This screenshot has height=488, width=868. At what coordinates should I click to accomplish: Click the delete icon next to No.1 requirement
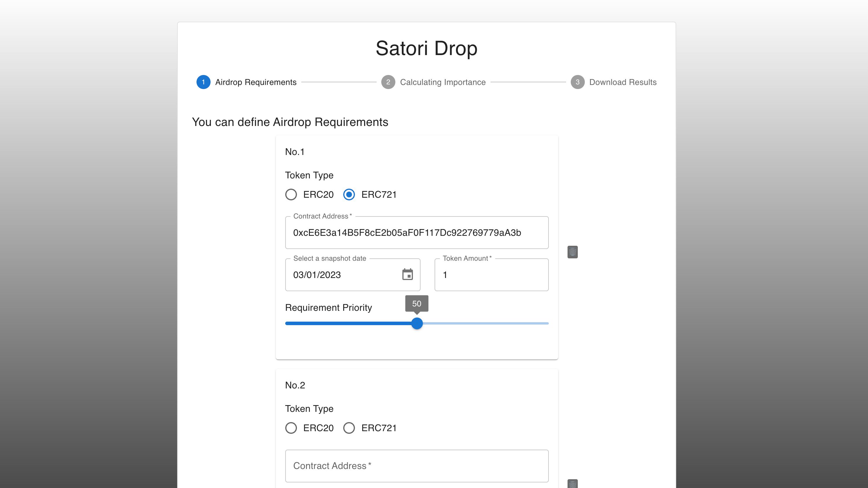(572, 252)
